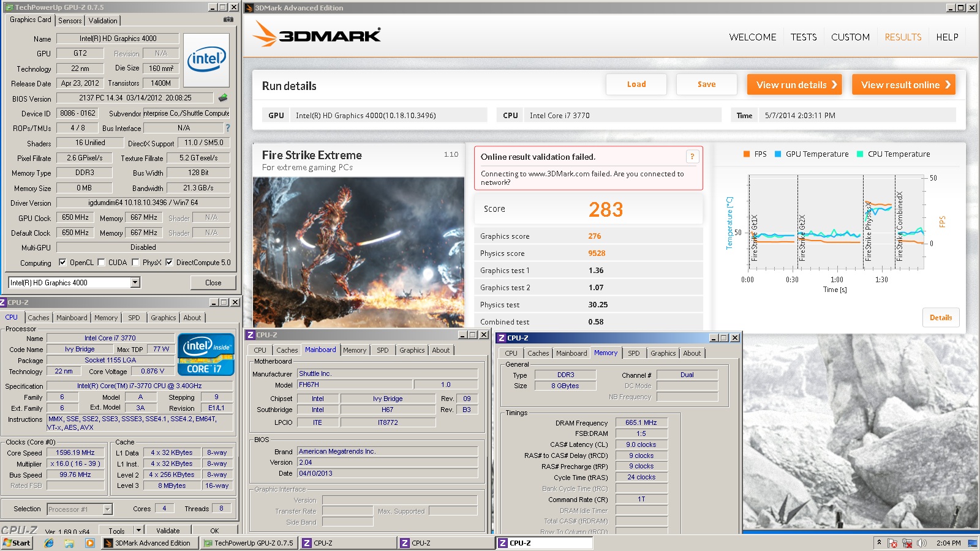Switch to TechPowerUp GPU-Z taskbar button
The image size is (980, 551).
click(249, 543)
